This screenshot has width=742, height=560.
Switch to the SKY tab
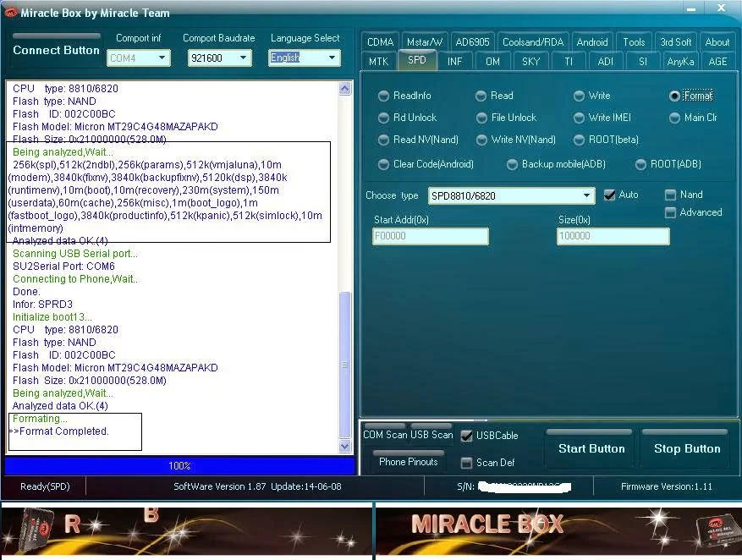point(530,62)
